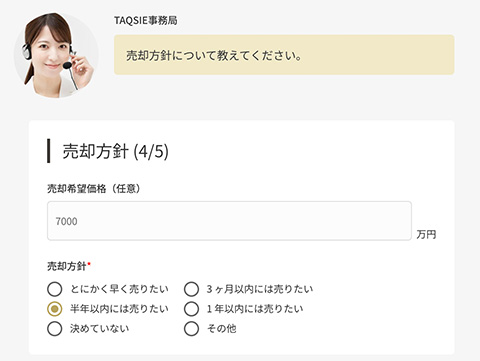
Task: Click the 半年以内には売りたい option text
Action: click(x=119, y=309)
